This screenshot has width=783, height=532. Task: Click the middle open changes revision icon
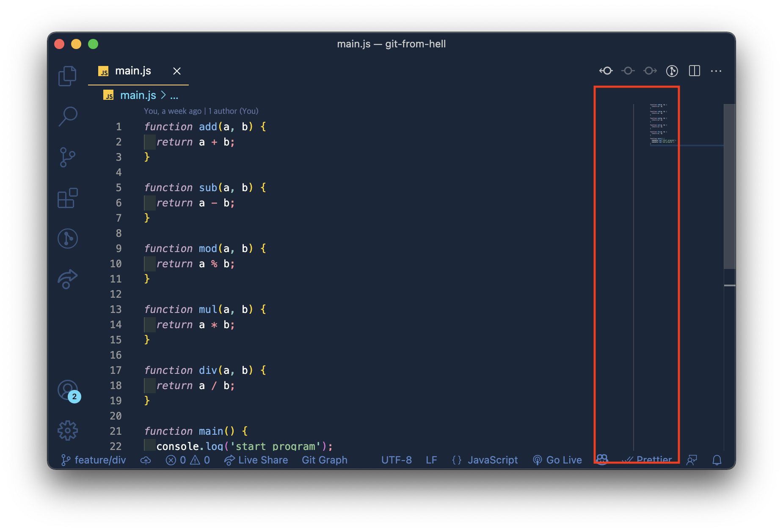coord(628,71)
